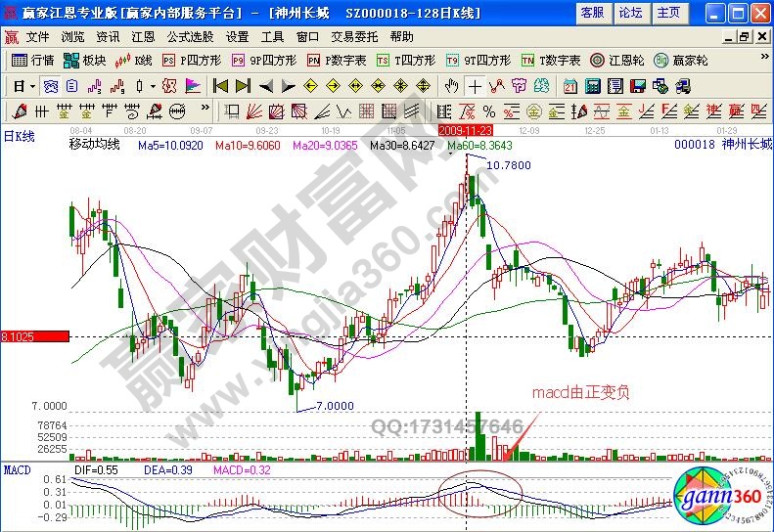The image size is (774, 532).
Task: Open the T数字表 number table
Action: tap(550, 60)
